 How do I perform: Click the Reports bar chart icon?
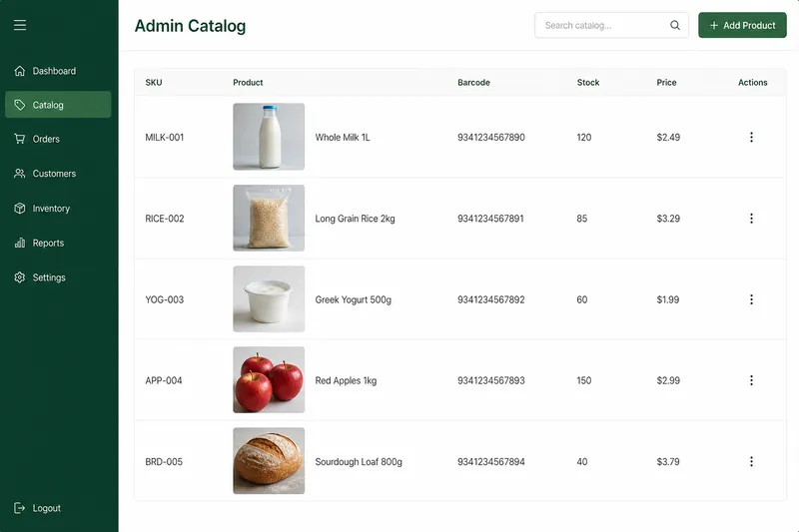click(19, 243)
